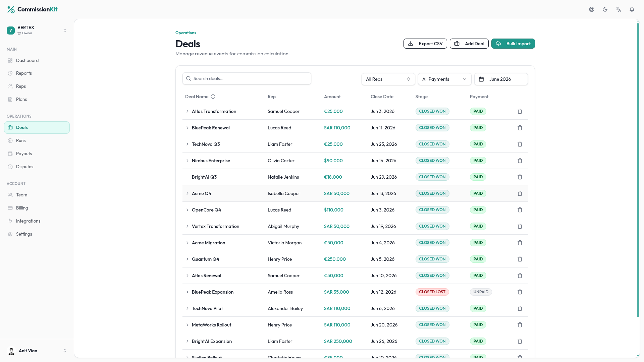Open the All Reps filter dropdown
Image resolution: width=644 pixels, height=362 pixels.
click(388, 79)
